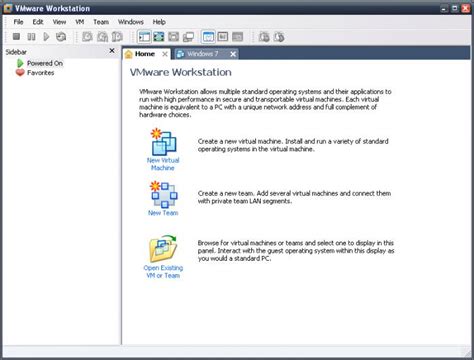The image size is (474, 360).
Task: Open the Edit menu
Action: click(x=38, y=22)
